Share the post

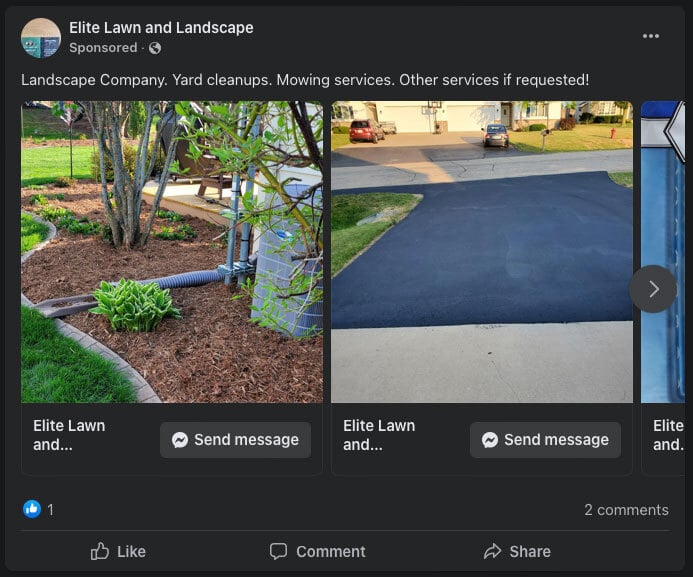(x=517, y=551)
